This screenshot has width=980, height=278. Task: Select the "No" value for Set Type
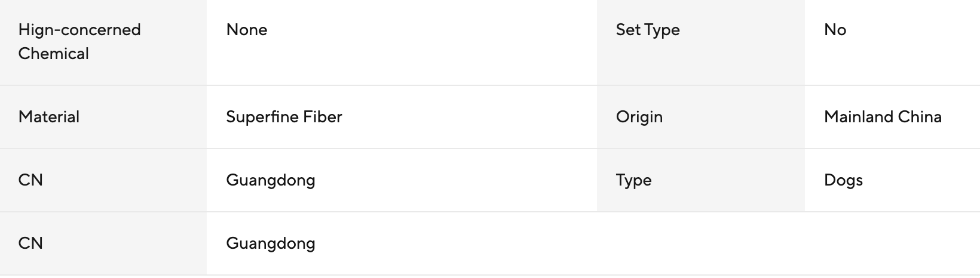click(835, 30)
